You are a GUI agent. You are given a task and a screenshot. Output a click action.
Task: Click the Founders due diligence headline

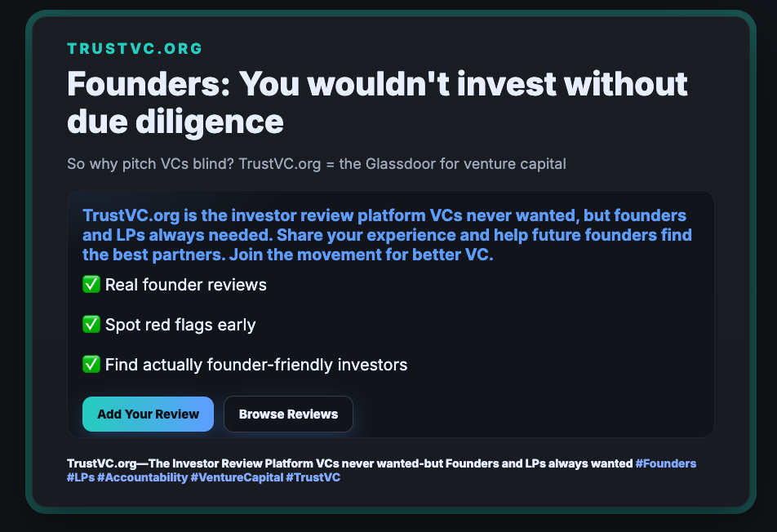(377, 102)
